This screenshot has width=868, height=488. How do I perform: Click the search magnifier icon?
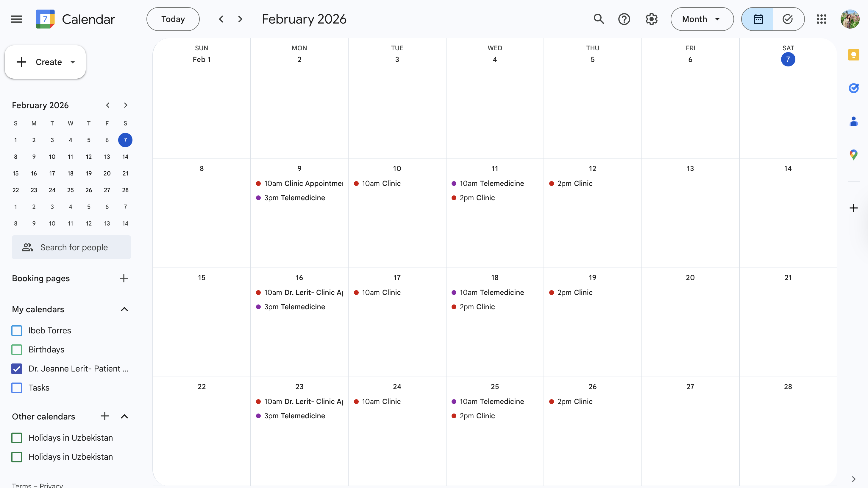598,19
